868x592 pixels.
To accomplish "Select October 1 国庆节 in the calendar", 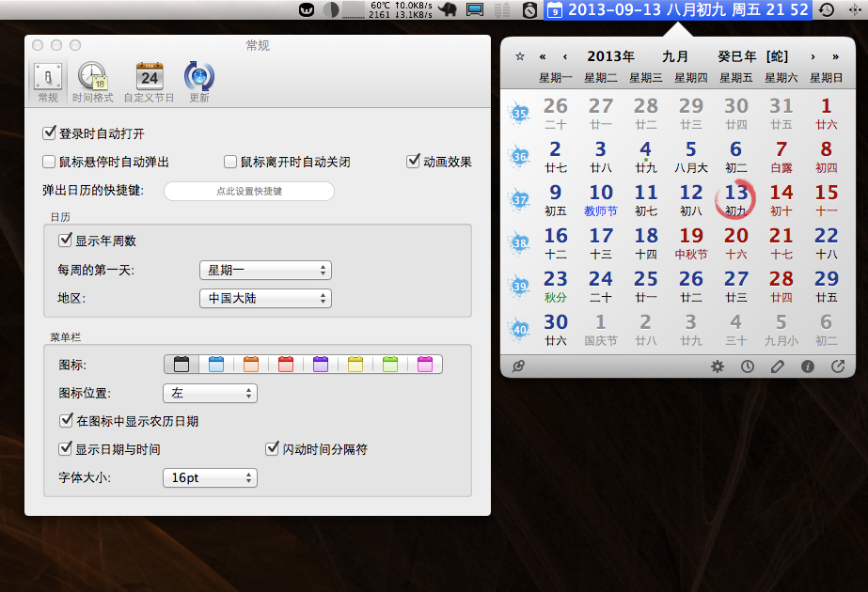I will (x=601, y=330).
